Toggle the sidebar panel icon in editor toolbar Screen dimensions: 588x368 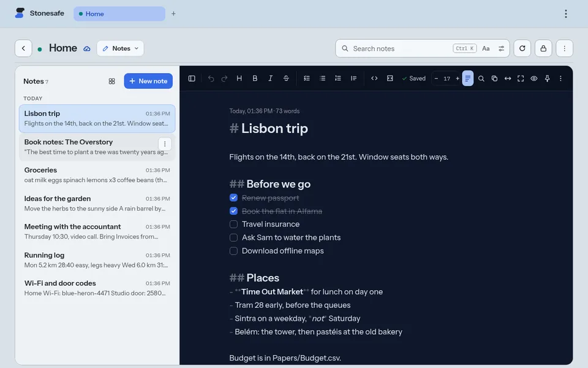[x=192, y=79]
